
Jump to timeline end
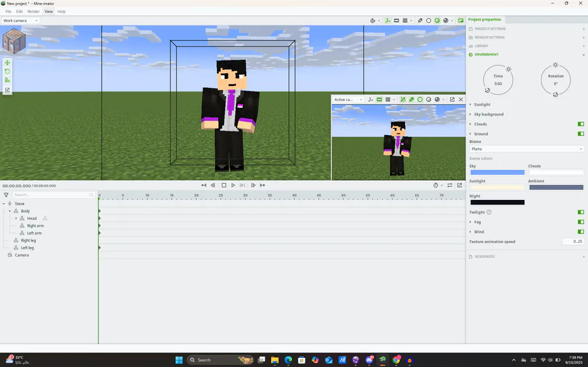(263, 185)
